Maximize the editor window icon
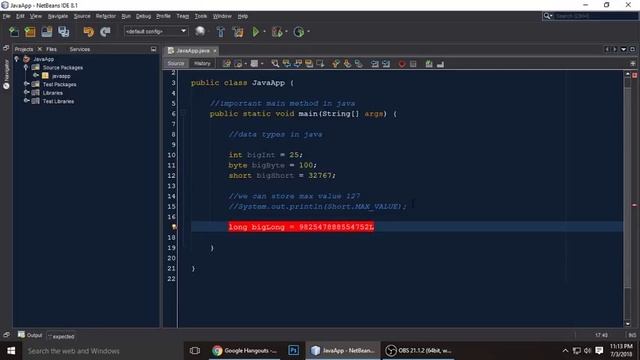The image size is (640, 360). (632, 49)
